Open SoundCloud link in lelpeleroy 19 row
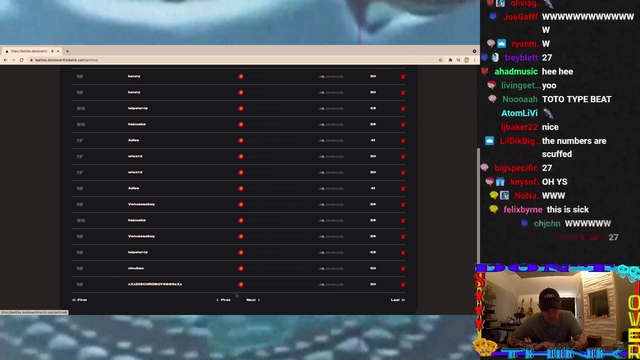Screen dimensions: 640x360 pos(331,253)
